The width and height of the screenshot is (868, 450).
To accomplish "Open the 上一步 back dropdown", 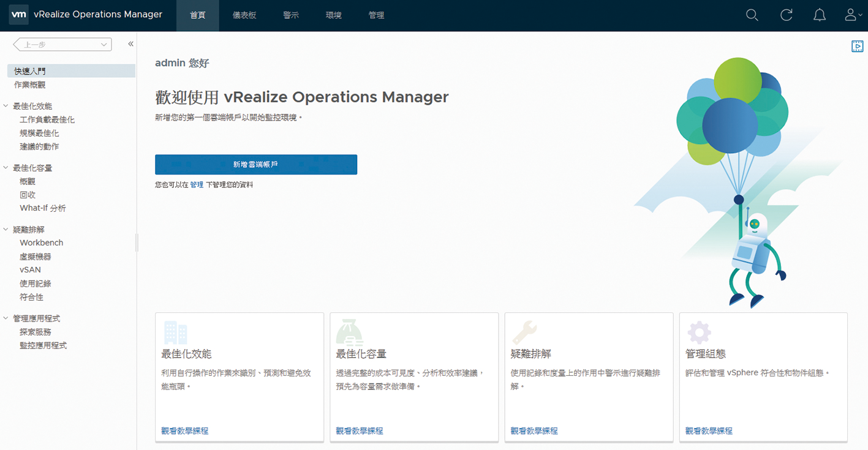I will pos(62,45).
